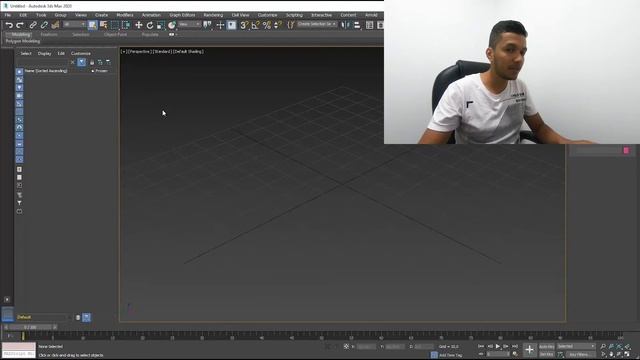Click the Align tool icon

[357, 25]
